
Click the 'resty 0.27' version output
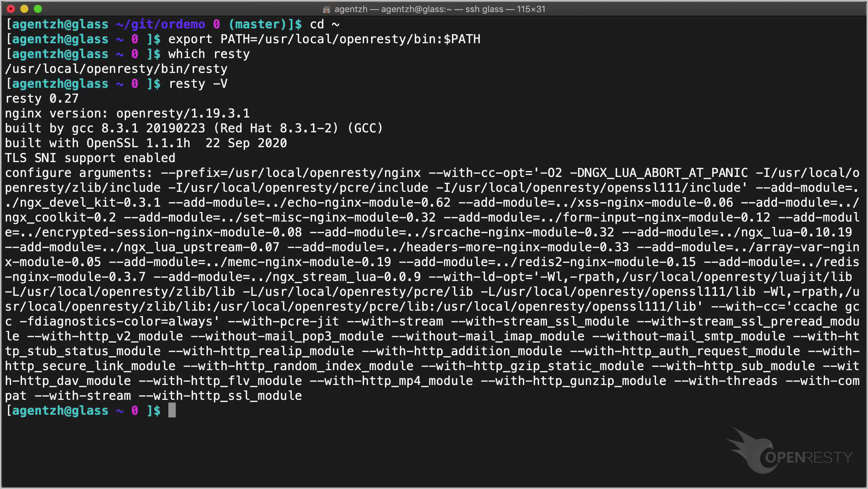click(42, 98)
